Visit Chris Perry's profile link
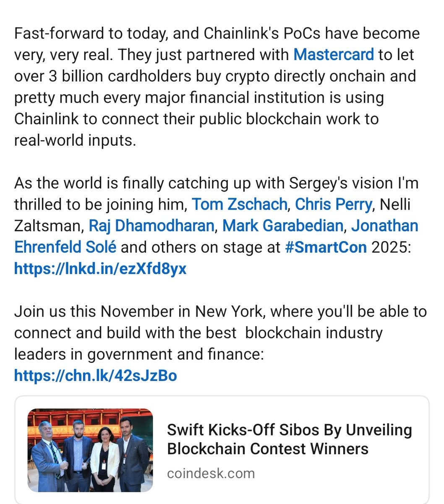 (x=333, y=205)
